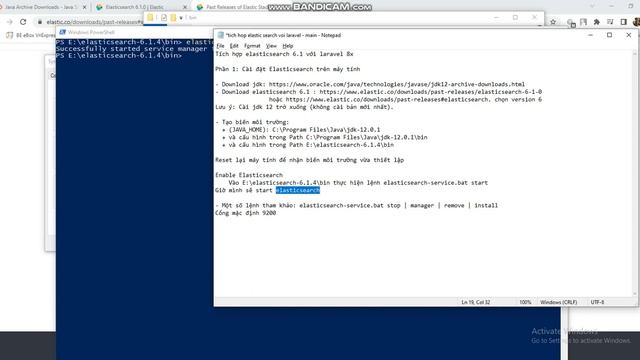640x360 pixels.
Task: Open the Notepad Edit menu
Action: pos(234,46)
